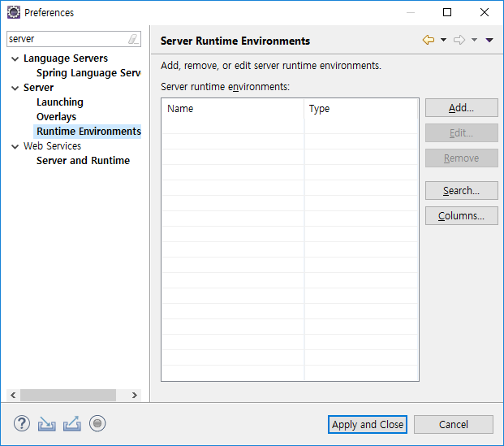Image resolution: width=504 pixels, height=446 pixels.
Task: Select Language Servers in the tree
Action: (66, 58)
